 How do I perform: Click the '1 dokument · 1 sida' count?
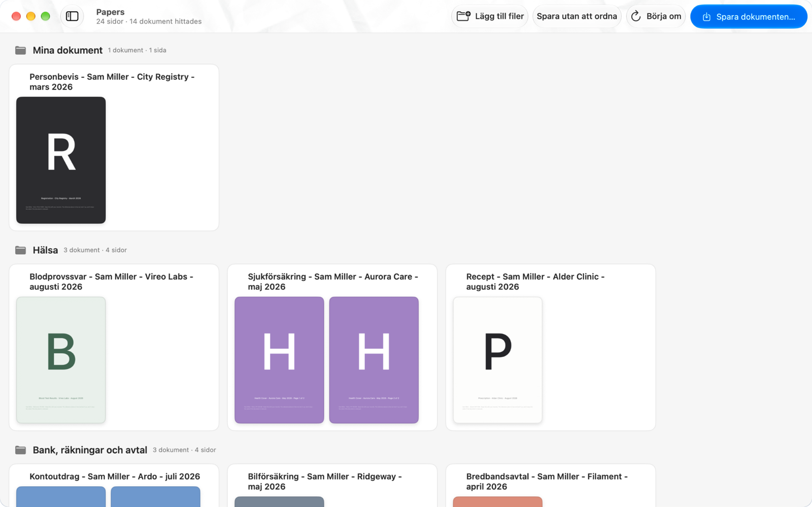137,50
